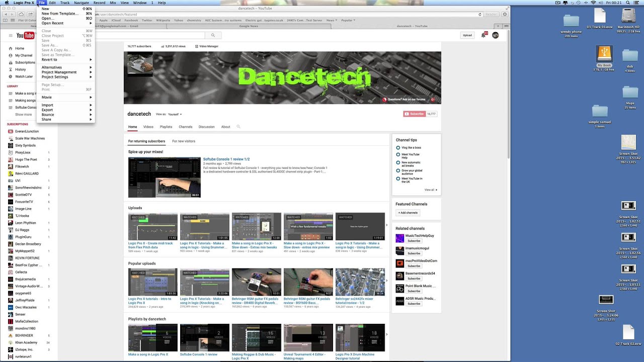Click Safari reload page icon
Screen dimensions: 644x362
pyautogui.click(x=480, y=15)
